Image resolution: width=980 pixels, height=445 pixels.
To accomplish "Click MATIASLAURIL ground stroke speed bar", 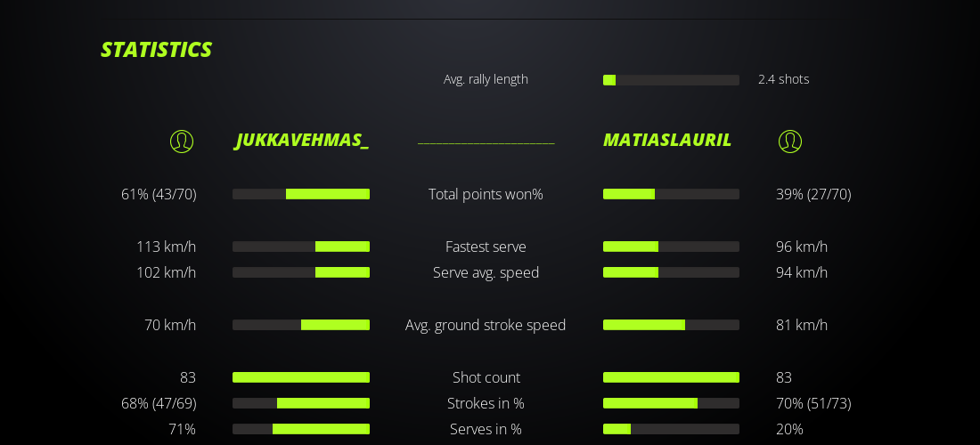I will click(x=671, y=325).
